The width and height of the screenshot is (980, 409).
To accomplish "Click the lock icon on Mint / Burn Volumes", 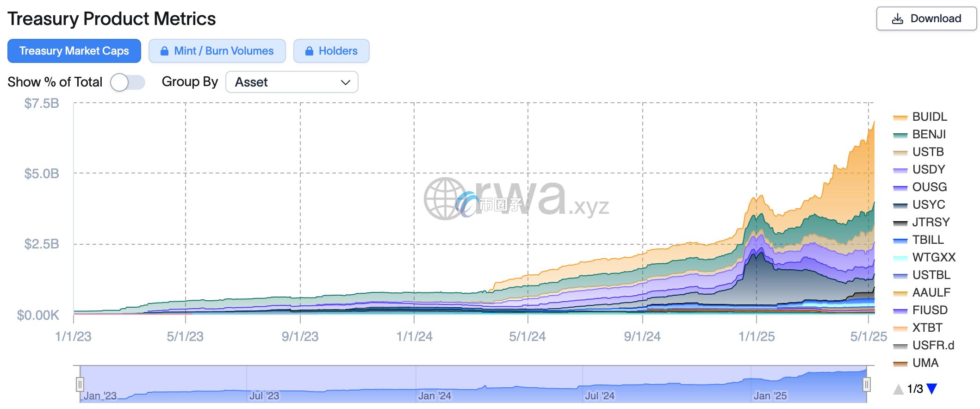I will [x=164, y=51].
